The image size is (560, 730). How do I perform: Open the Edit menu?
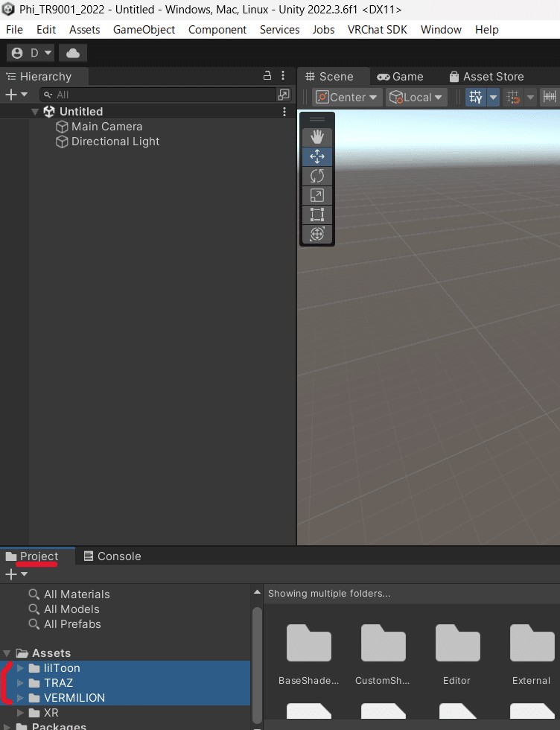(46, 29)
